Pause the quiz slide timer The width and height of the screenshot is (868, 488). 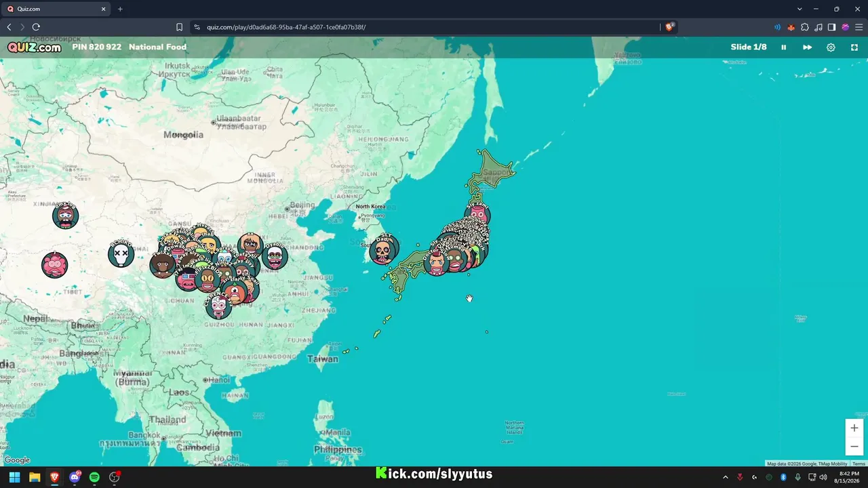pyautogui.click(x=784, y=47)
